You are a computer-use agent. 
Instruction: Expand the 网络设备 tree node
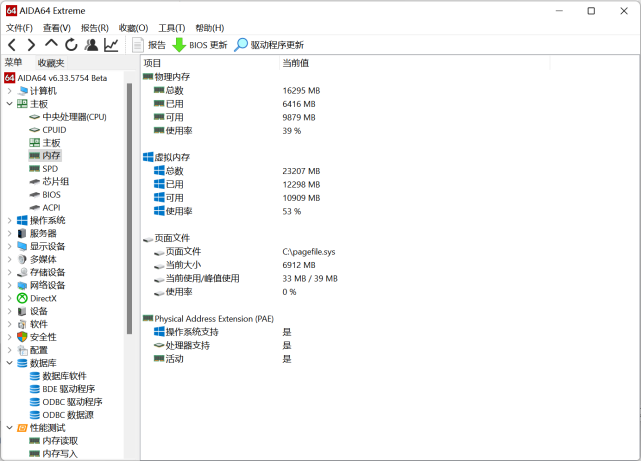click(x=9, y=285)
